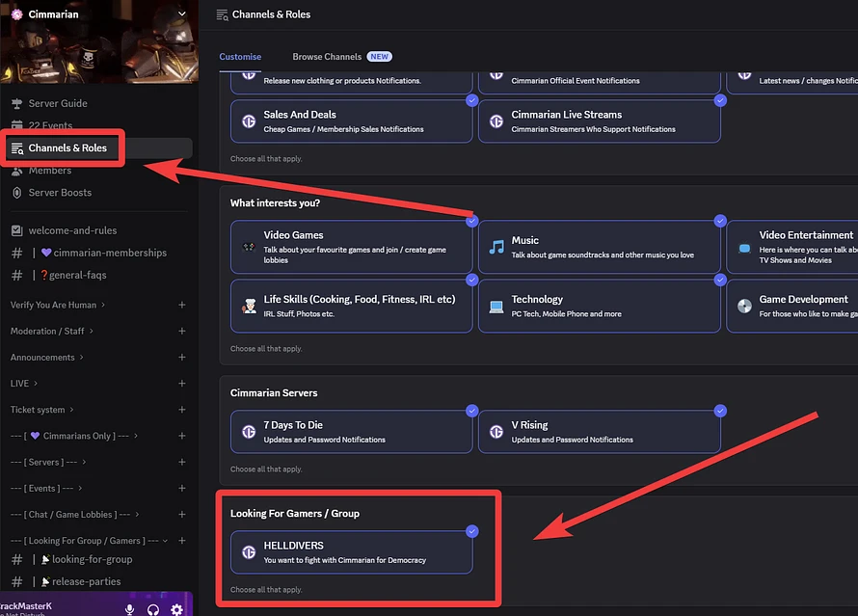Click 'Cimmarian Official Event Notifications' text

(576, 81)
